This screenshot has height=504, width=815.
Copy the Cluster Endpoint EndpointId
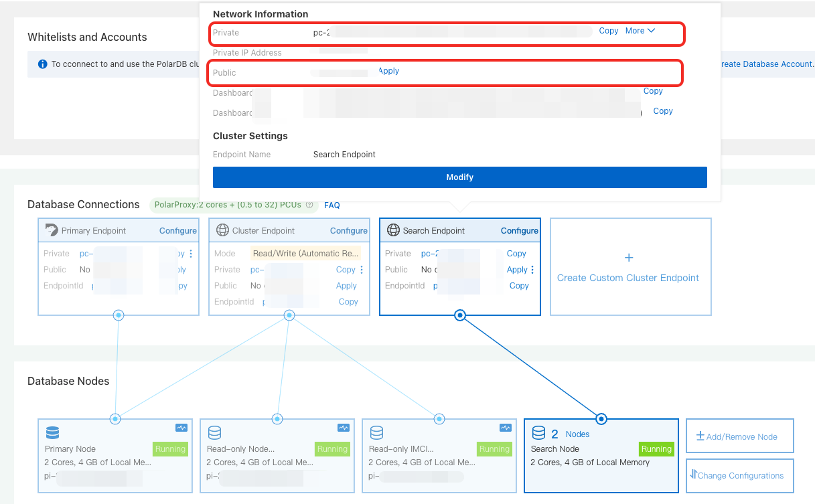click(x=348, y=302)
